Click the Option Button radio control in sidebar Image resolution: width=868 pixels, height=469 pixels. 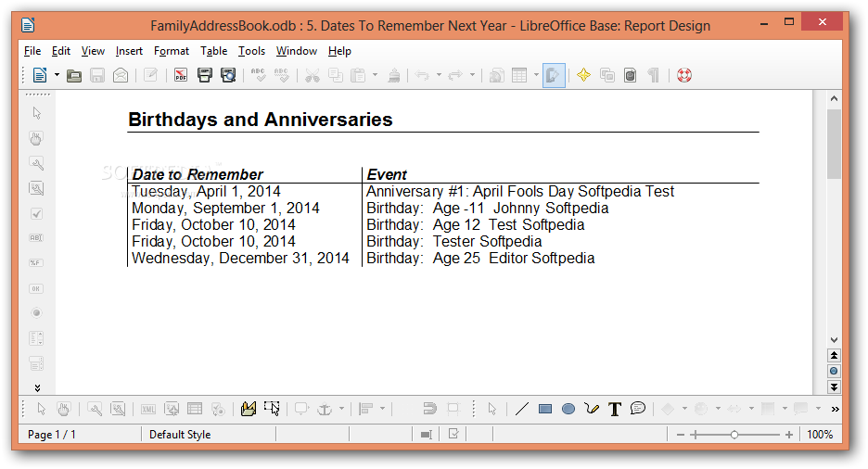pyautogui.click(x=36, y=313)
